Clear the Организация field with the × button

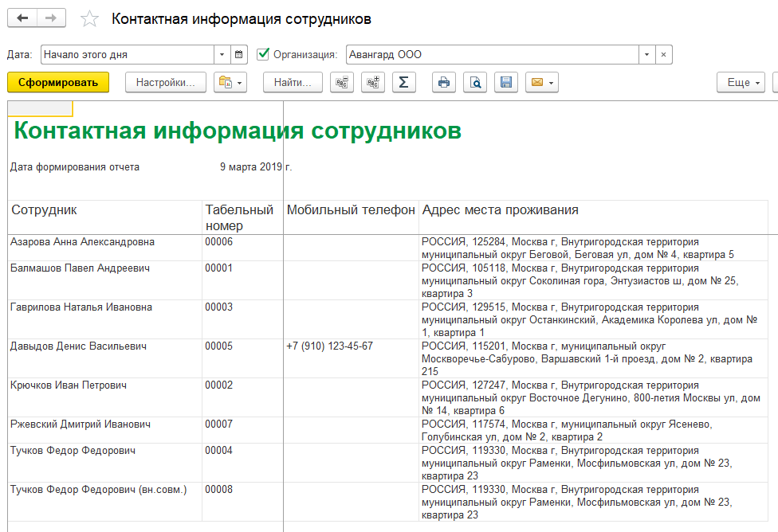[664, 55]
